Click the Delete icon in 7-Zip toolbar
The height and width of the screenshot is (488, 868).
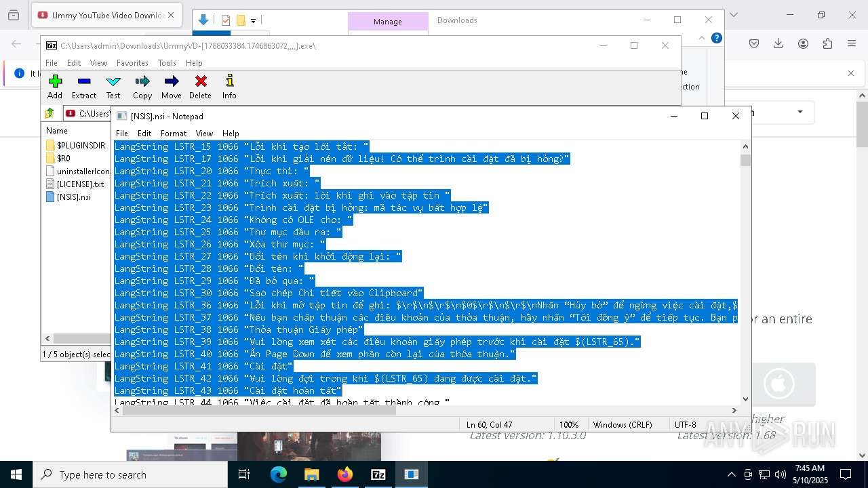pos(201,81)
